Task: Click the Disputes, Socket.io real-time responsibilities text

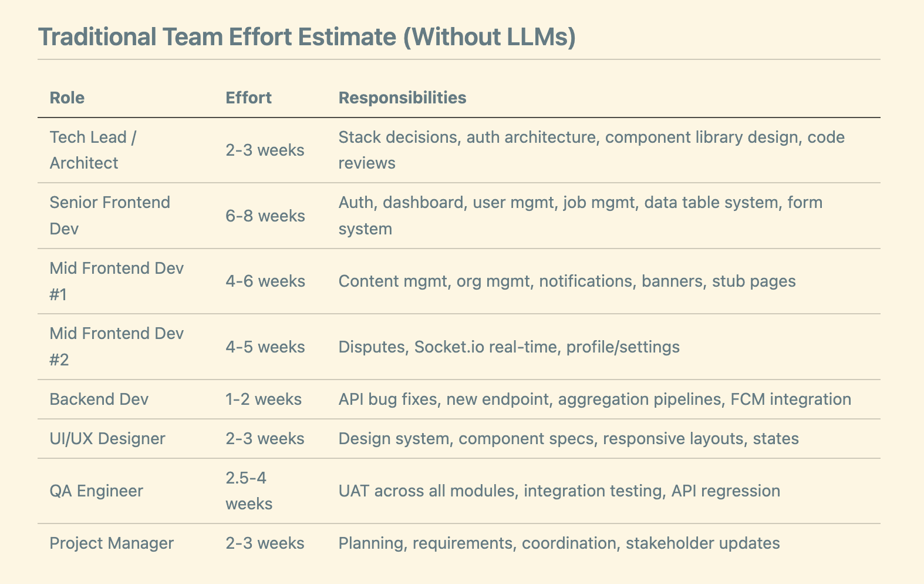Action: pyautogui.click(x=509, y=347)
